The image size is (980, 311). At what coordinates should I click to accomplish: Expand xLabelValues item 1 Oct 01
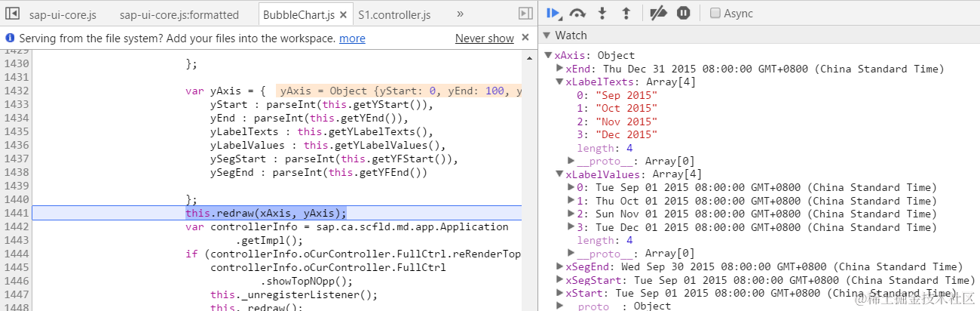[x=571, y=201]
